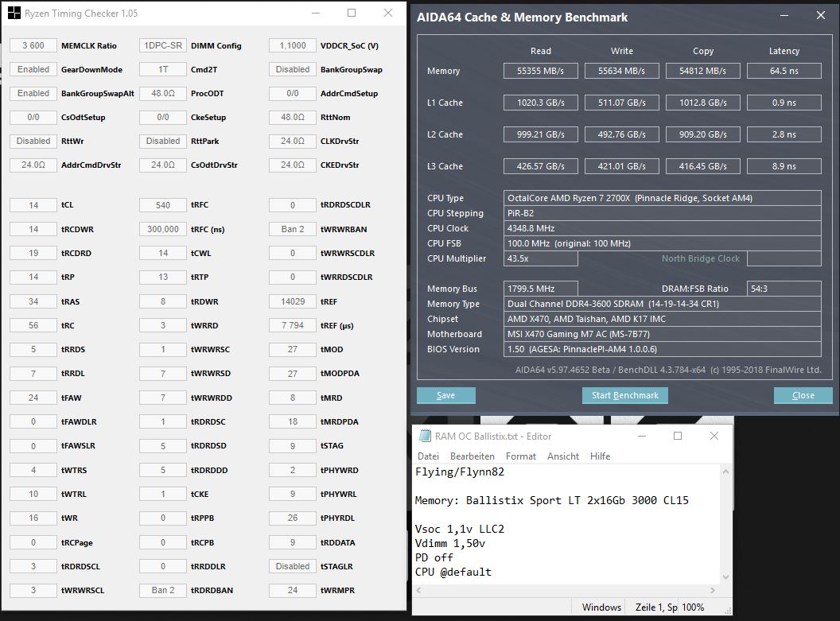Click scroll left arrow in Editor
Screen dimensions: 840x621
[419, 590]
